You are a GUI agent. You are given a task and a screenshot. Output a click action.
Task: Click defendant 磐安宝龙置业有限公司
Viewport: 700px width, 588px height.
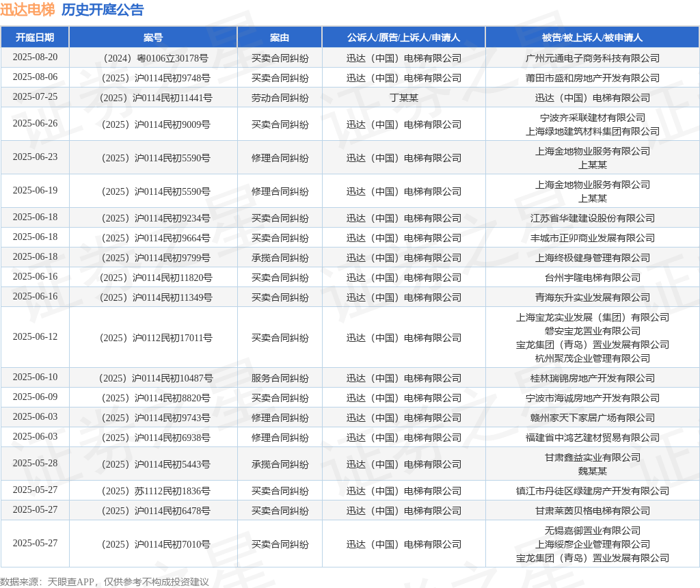pos(593,332)
